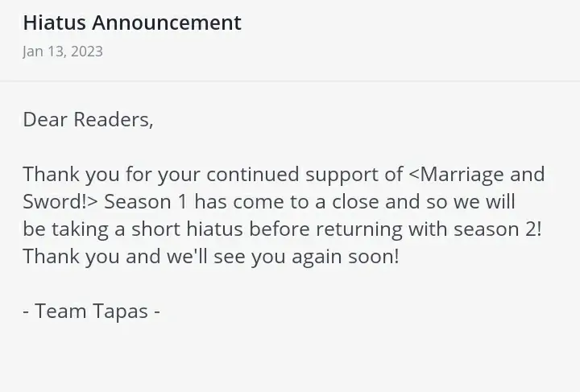This screenshot has width=580, height=392.
Task: Click the divider line below the date
Action: click(290, 81)
